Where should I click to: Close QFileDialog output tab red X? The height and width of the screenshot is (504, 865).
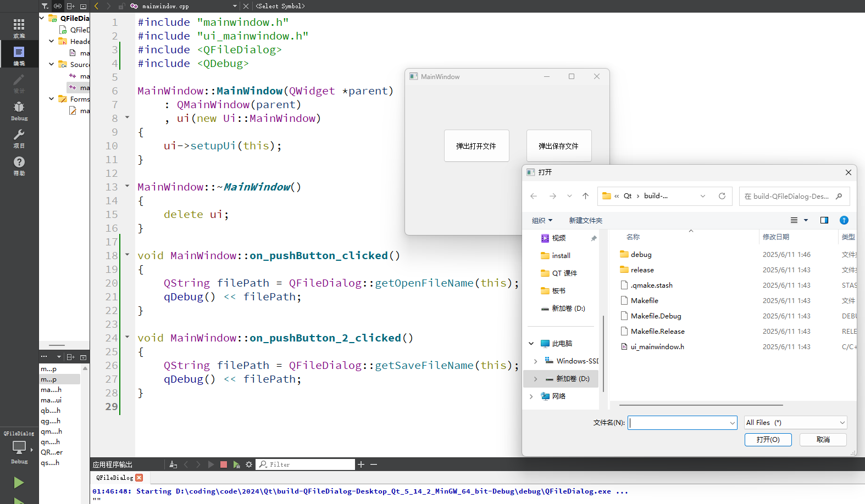pyautogui.click(x=139, y=478)
